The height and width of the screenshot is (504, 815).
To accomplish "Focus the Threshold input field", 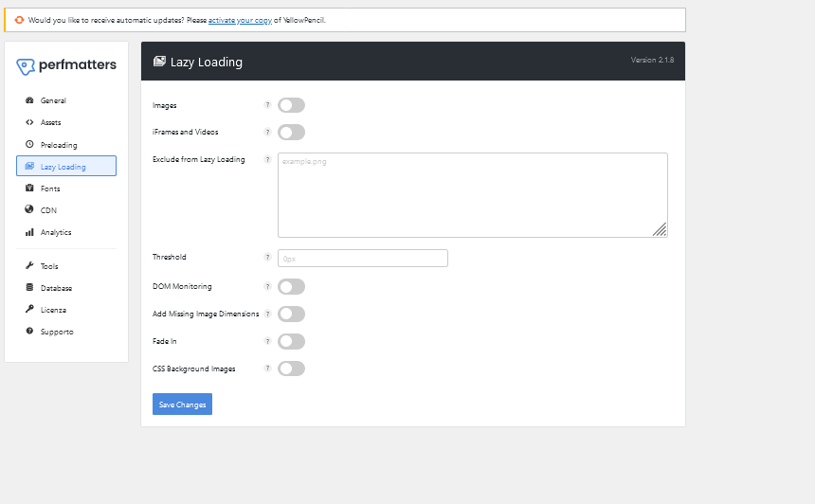I will 363,259.
